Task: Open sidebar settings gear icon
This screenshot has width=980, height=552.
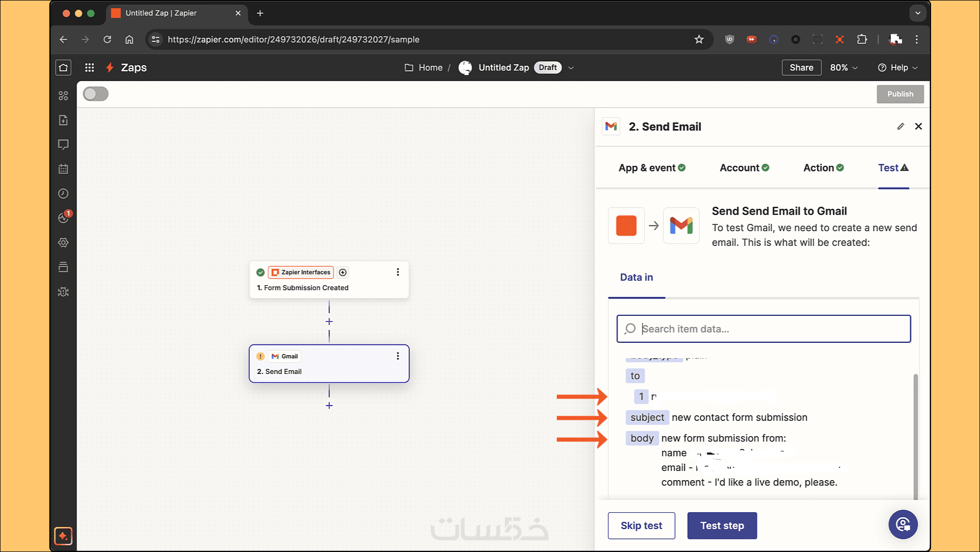Action: point(63,242)
